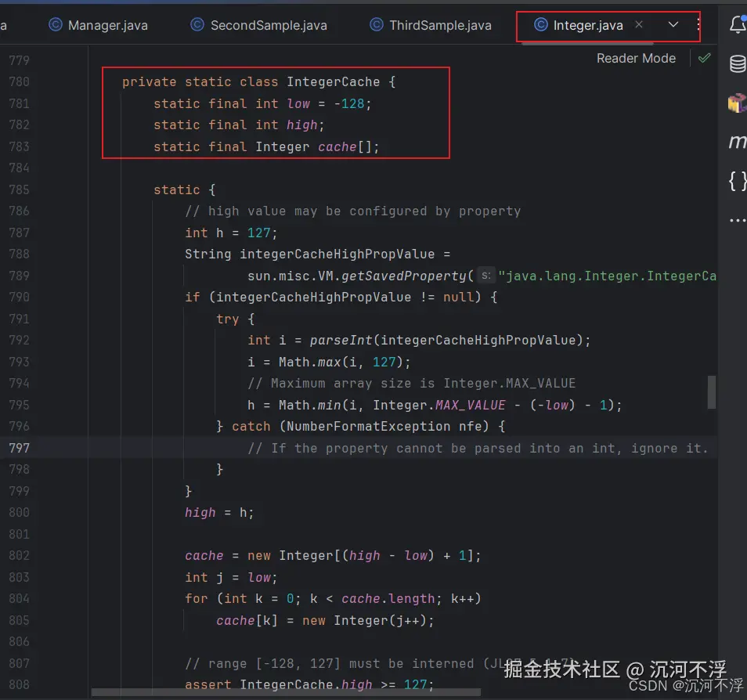Click on 'high = h;' statement
Screen dimensions: 747x700
pyautogui.click(x=219, y=513)
